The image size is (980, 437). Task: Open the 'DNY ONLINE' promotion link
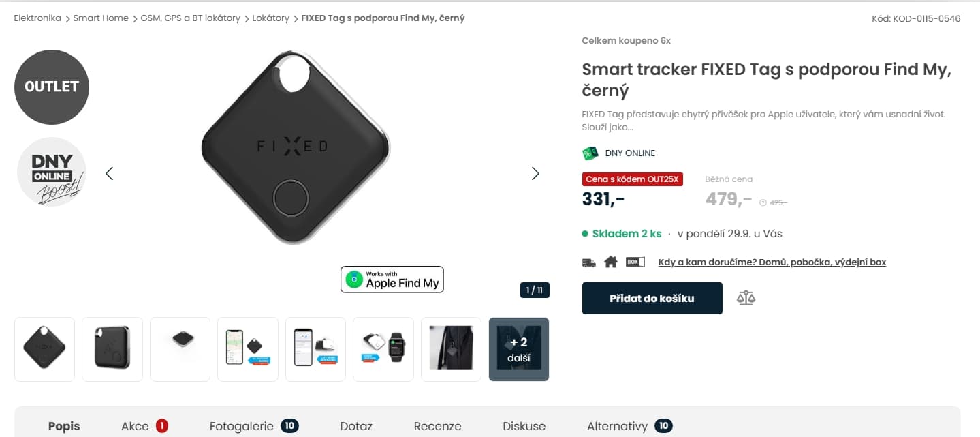(630, 153)
